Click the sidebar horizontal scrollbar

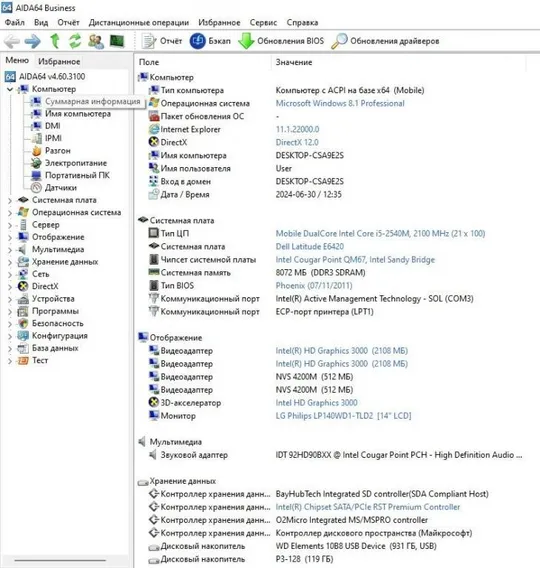pos(60,560)
